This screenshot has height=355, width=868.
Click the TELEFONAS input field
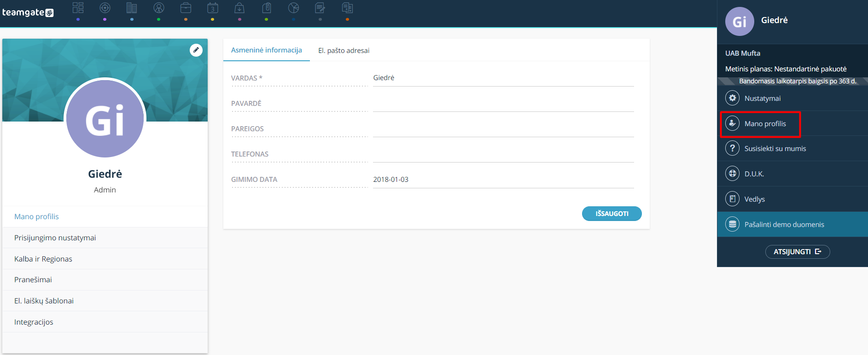coord(503,154)
